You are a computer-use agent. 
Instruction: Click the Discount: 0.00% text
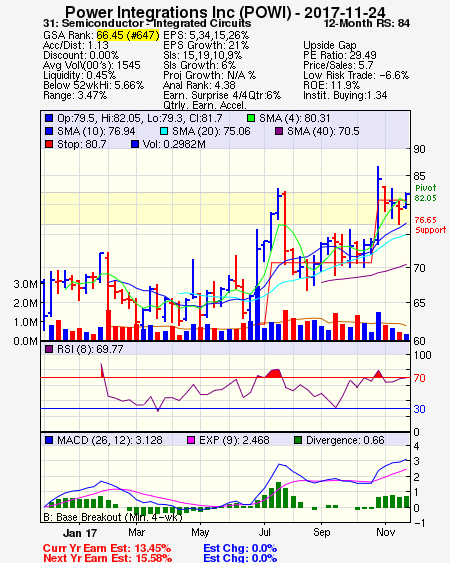[x=81, y=55]
